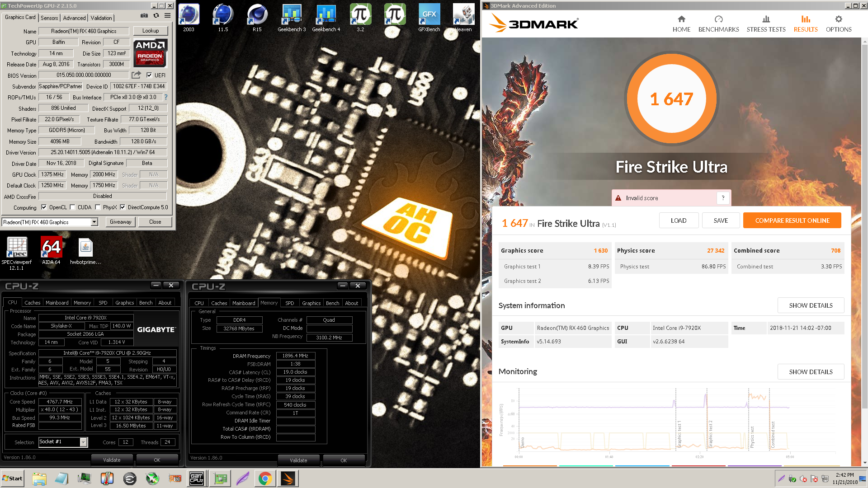Open the 11.5 Cinebench desktop shortcut
This screenshot has width=868, height=488.
223,18
